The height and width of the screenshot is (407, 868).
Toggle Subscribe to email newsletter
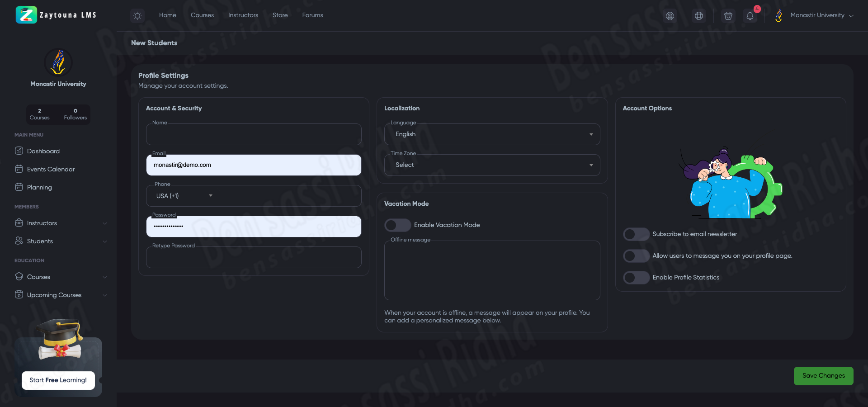636,234
